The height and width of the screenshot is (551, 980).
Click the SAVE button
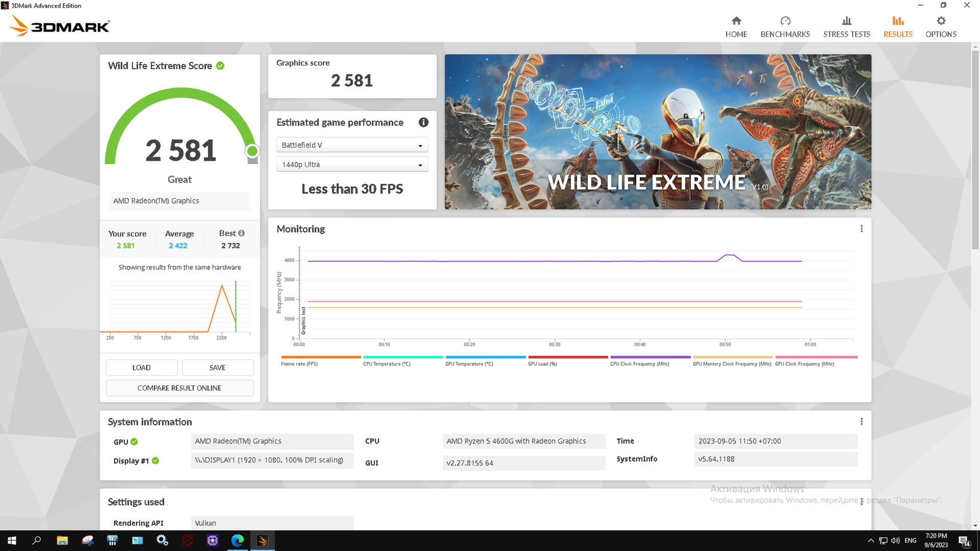(217, 367)
